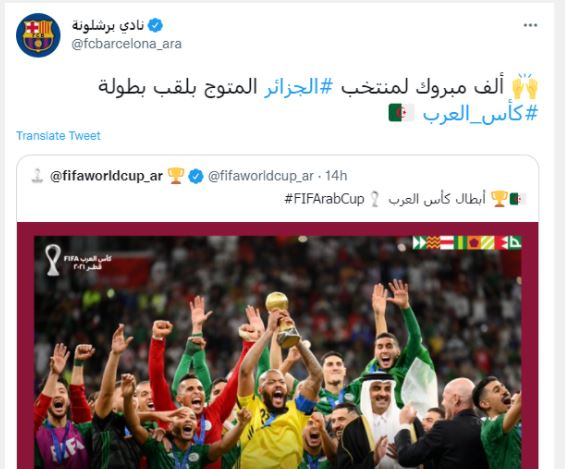Click the raised hands emoji
565x469 pixels.
525,86
